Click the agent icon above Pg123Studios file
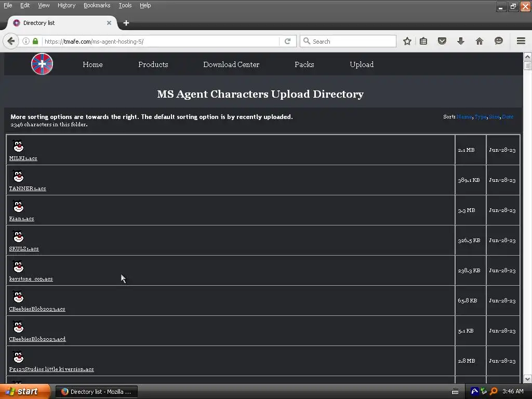This screenshot has height=399, width=532. (18, 357)
